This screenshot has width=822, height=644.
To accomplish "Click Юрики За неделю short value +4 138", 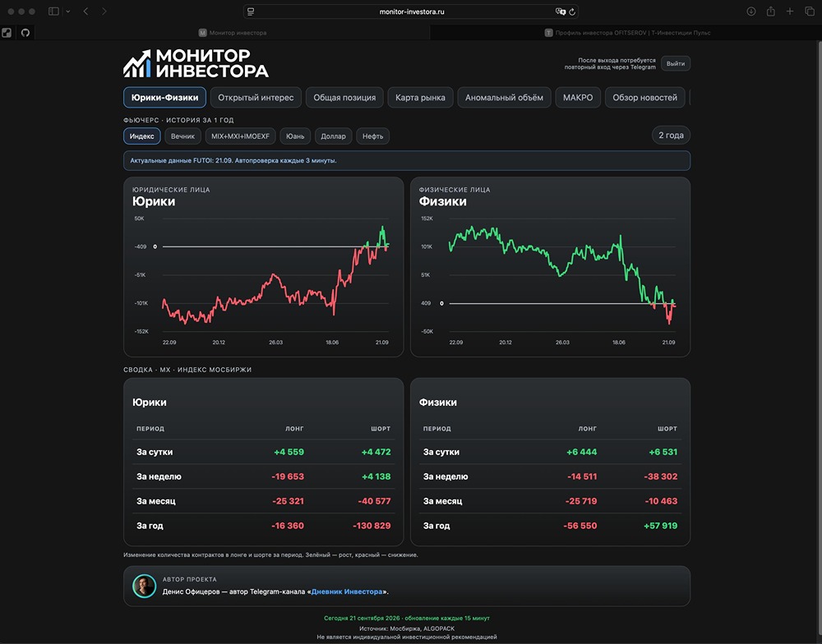I will pyautogui.click(x=376, y=476).
